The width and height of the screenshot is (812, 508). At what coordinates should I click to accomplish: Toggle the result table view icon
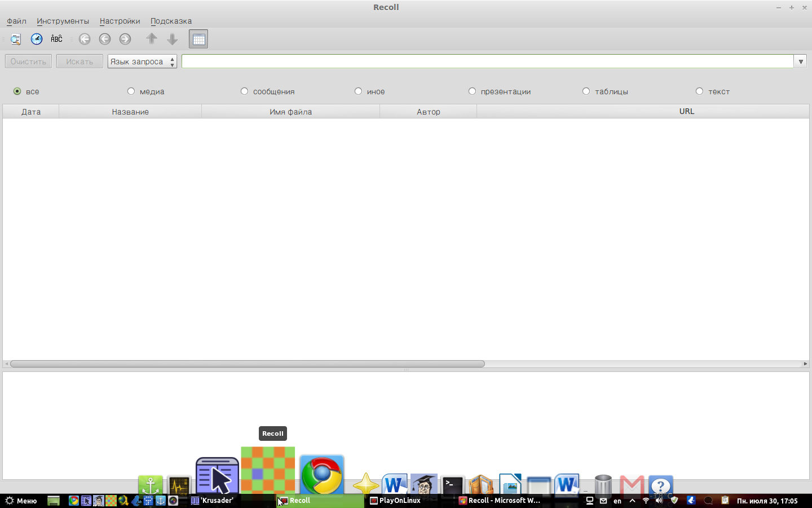198,39
